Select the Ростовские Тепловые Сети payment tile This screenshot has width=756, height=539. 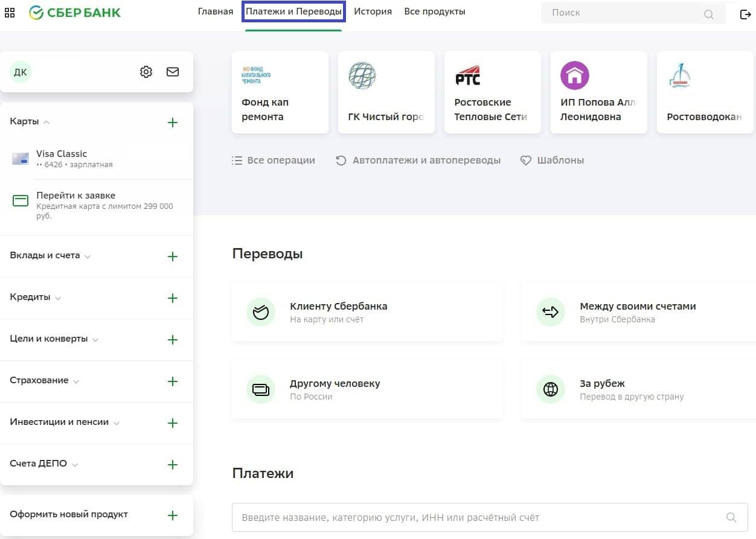click(x=492, y=92)
